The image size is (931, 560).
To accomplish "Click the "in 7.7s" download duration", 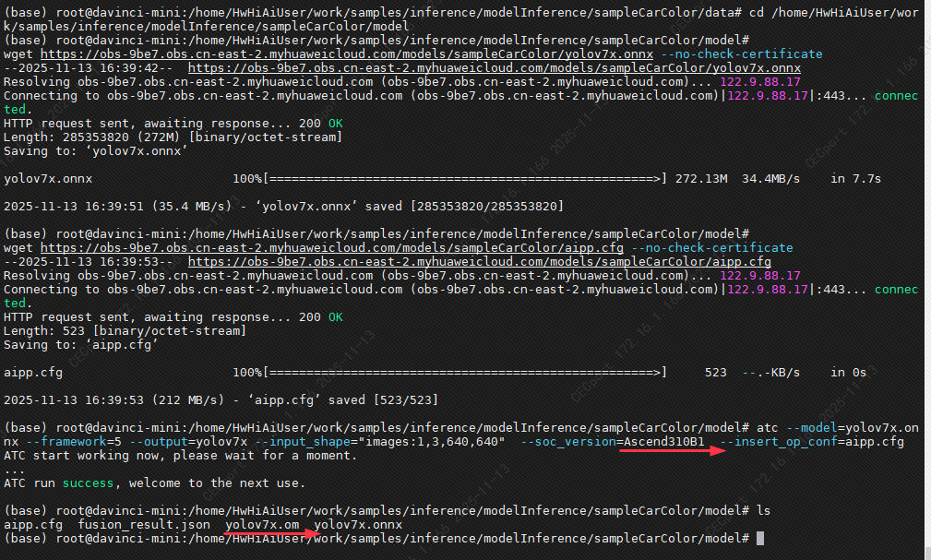I will 855,179.
